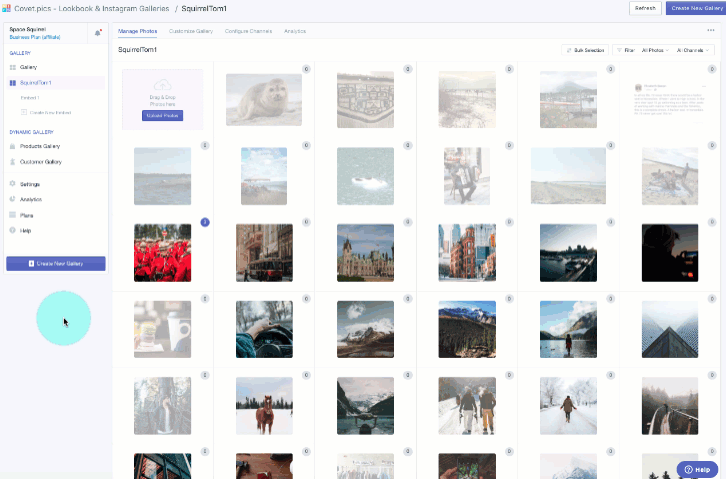Click the Upload Photos button
This screenshot has width=726, height=479.
(163, 116)
